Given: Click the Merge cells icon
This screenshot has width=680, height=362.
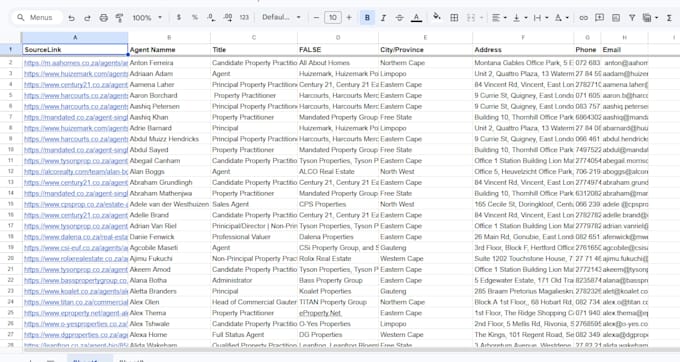Looking at the screenshot, I should pyautogui.click(x=471, y=17).
